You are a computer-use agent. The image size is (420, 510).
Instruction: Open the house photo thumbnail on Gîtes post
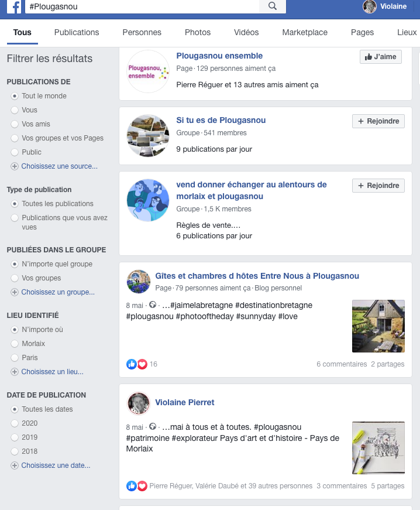pos(378,326)
